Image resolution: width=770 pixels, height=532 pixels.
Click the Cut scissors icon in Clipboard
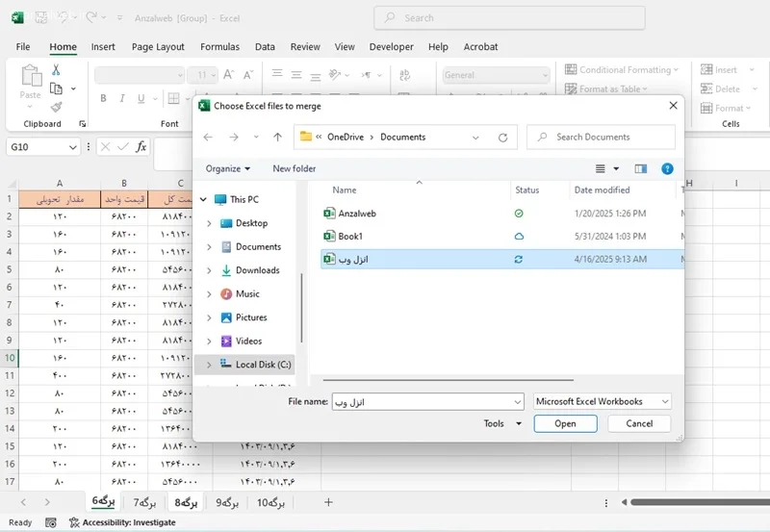coord(56,70)
